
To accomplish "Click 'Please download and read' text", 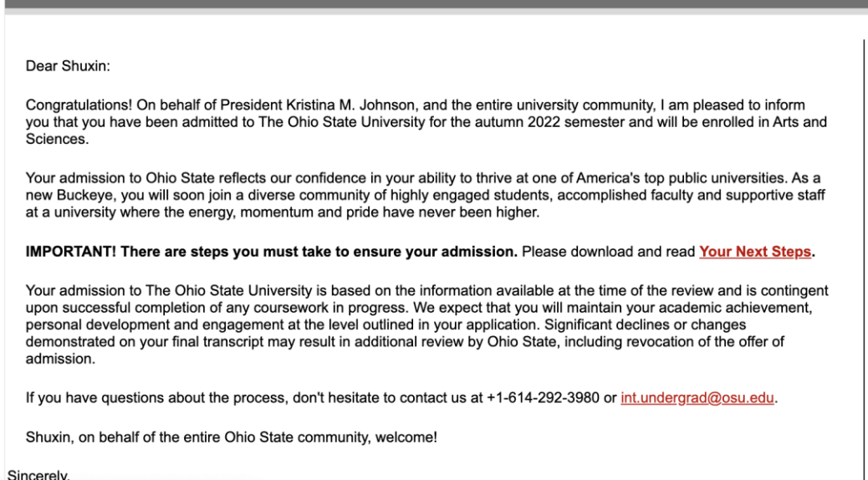I will pyautogui.click(x=609, y=252).
